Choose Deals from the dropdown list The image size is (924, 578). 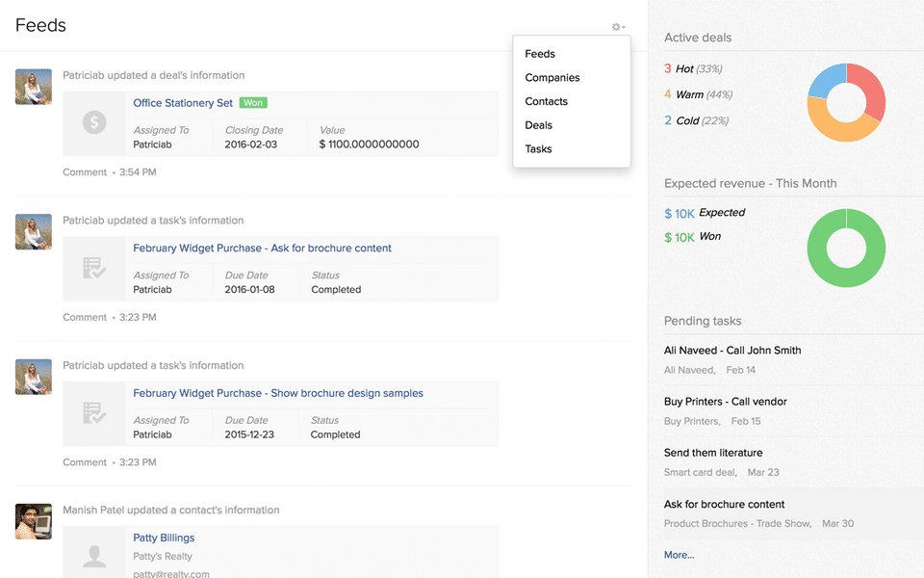[x=539, y=125]
